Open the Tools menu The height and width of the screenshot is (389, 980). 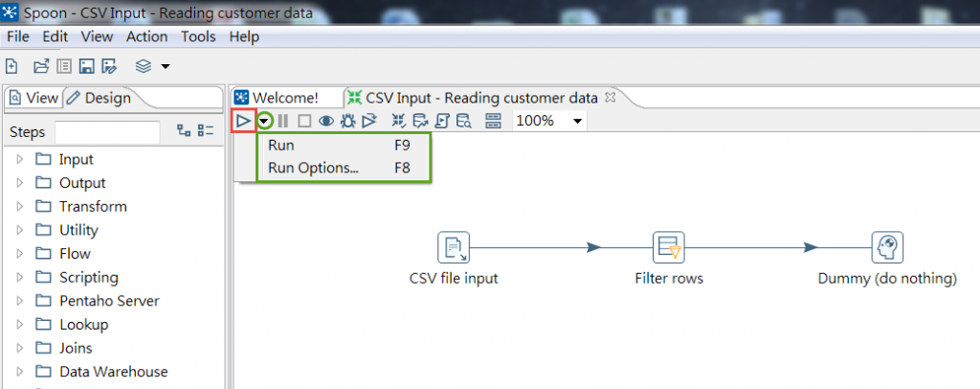198,37
